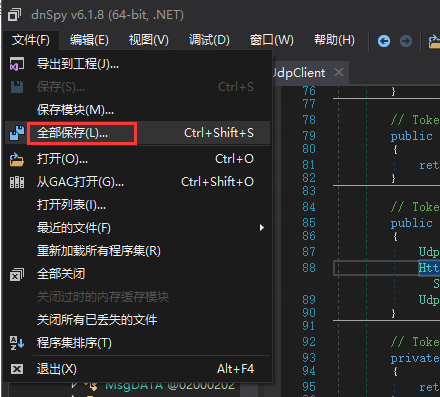This screenshot has width=440, height=397.
Task: Click the exit X icon
Action: tap(17, 369)
